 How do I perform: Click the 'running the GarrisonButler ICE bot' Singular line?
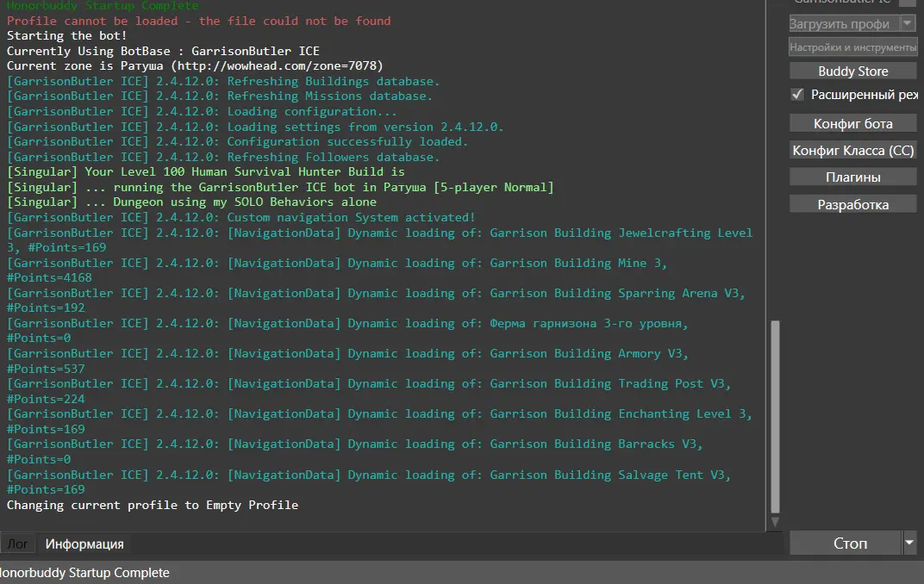[x=280, y=187]
